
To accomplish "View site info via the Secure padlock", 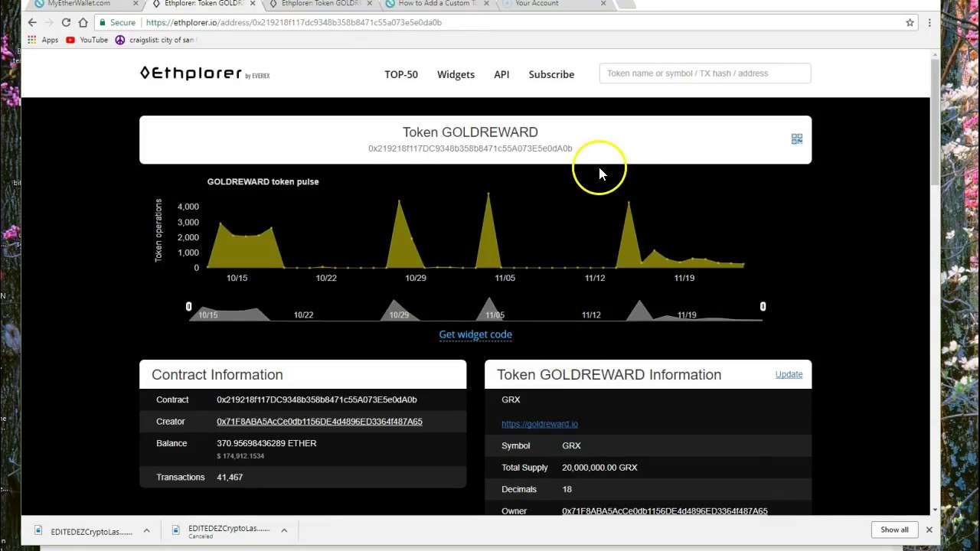I will click(117, 22).
